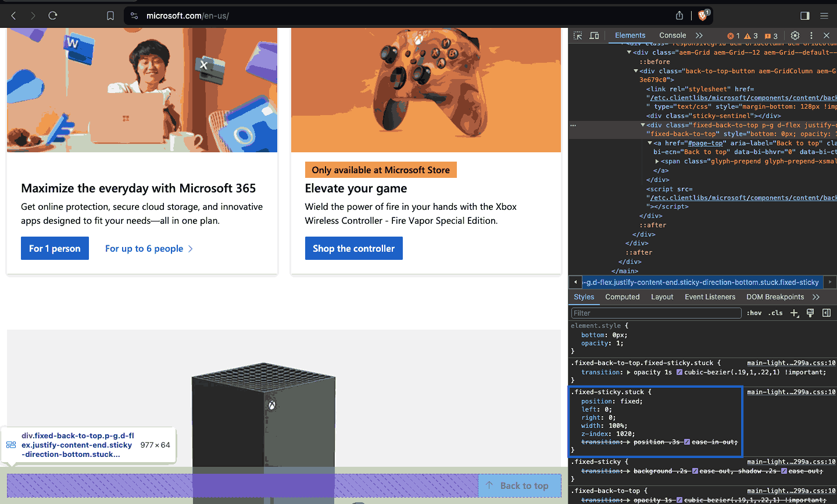Bookmark this page with the bookmark icon
The height and width of the screenshot is (504, 837).
110,16
